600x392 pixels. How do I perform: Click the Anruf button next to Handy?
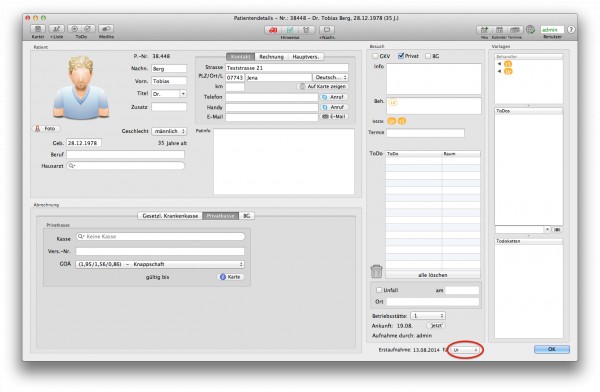point(334,107)
